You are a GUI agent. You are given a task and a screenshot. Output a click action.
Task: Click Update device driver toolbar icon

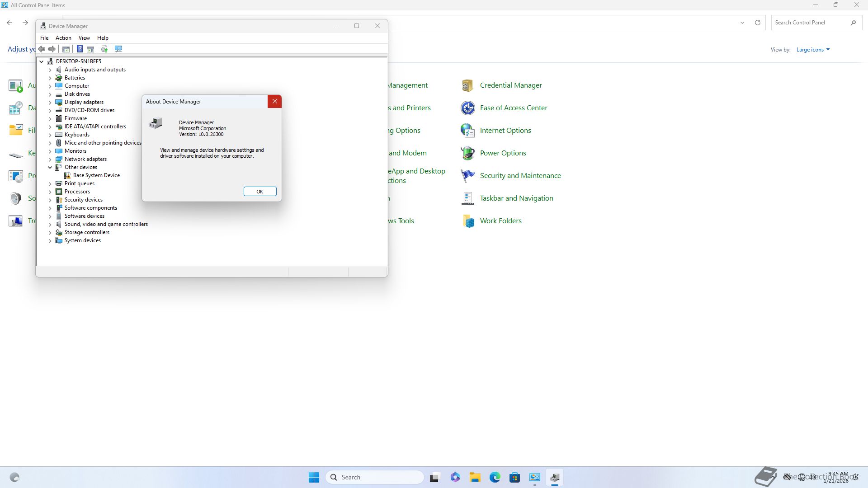(104, 49)
